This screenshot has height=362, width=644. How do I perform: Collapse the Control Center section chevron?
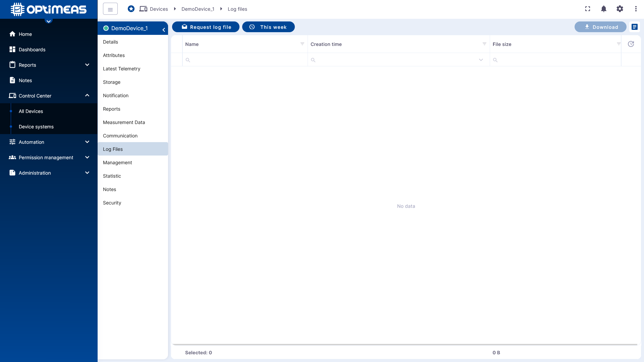[87, 96]
